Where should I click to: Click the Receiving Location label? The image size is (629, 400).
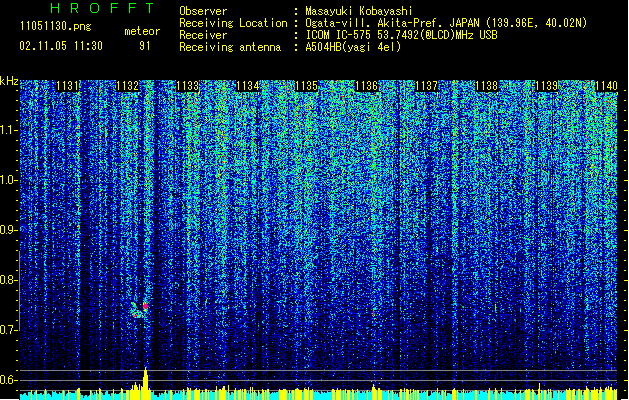(233, 23)
